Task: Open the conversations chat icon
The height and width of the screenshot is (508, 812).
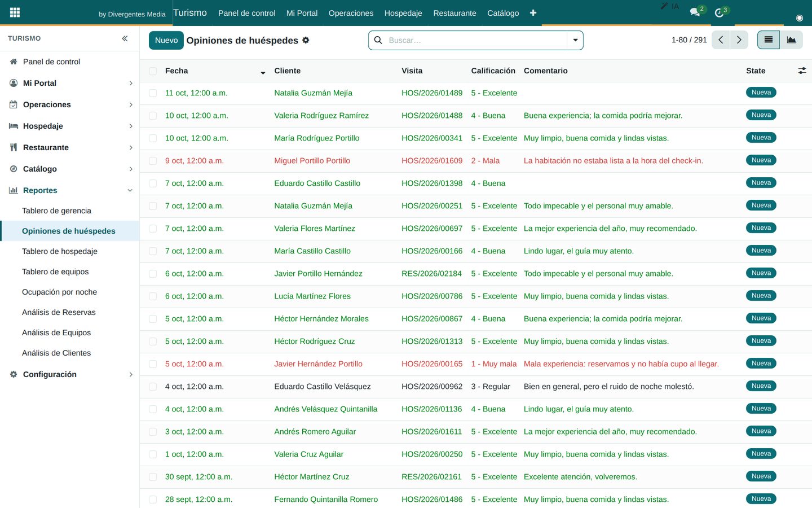Action: (695, 12)
